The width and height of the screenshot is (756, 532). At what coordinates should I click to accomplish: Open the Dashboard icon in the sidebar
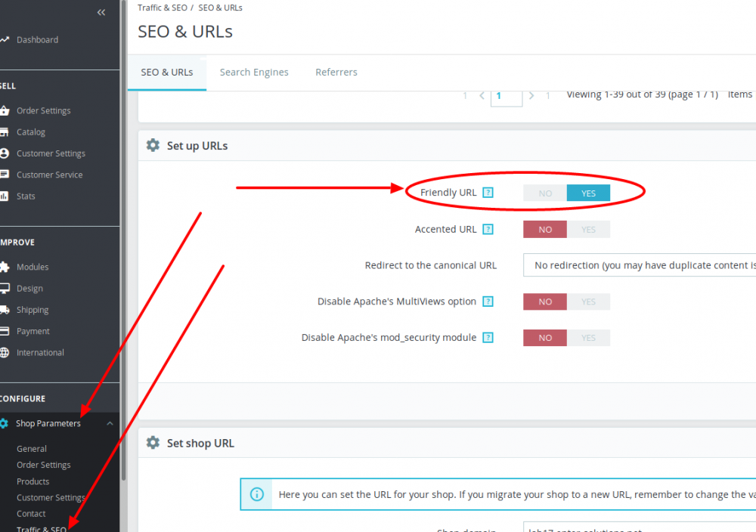5,40
